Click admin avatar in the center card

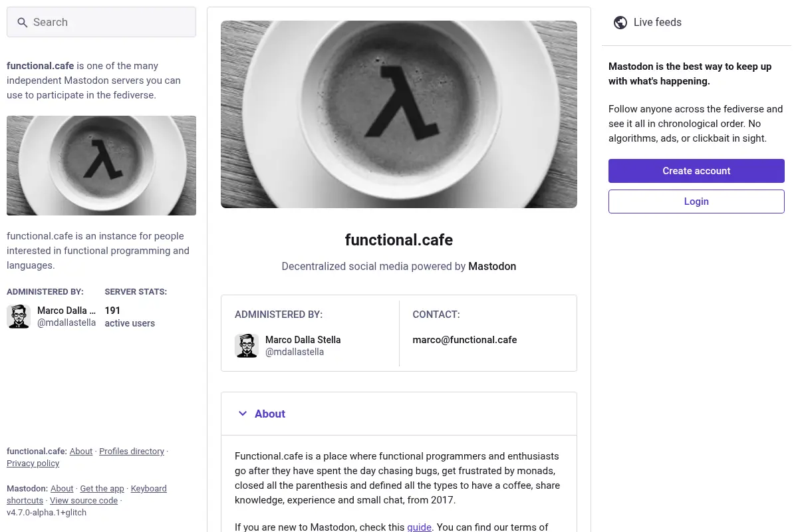point(247,346)
